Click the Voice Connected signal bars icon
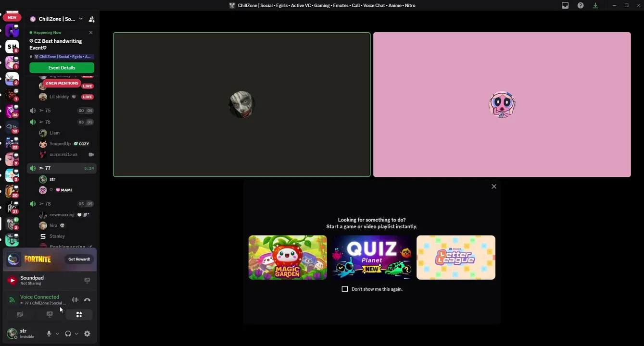The height and width of the screenshot is (346, 644). 12,300
